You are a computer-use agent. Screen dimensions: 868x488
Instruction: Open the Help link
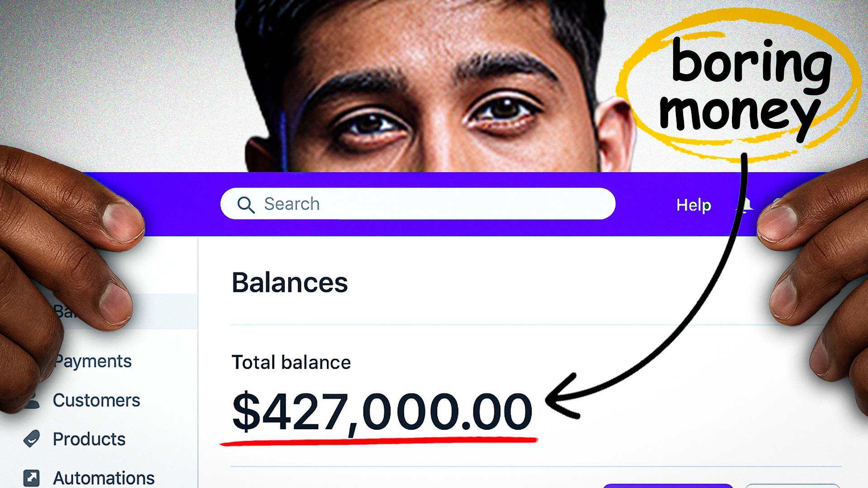(693, 205)
